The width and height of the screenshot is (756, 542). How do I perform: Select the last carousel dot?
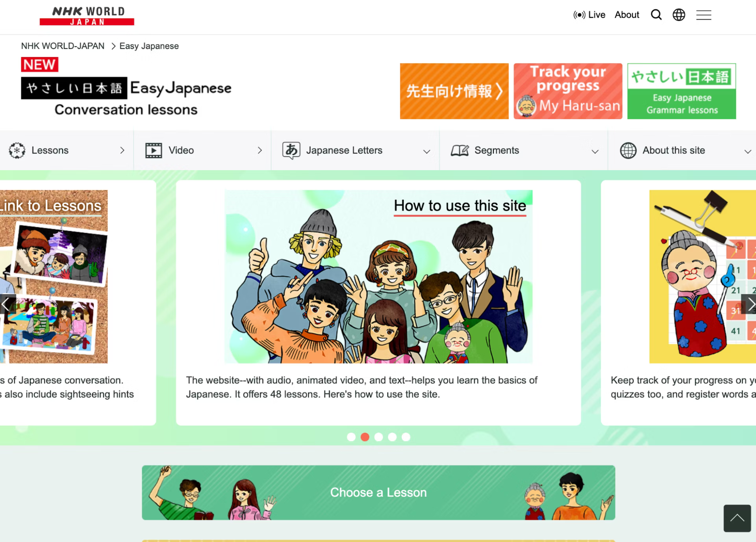tap(406, 437)
